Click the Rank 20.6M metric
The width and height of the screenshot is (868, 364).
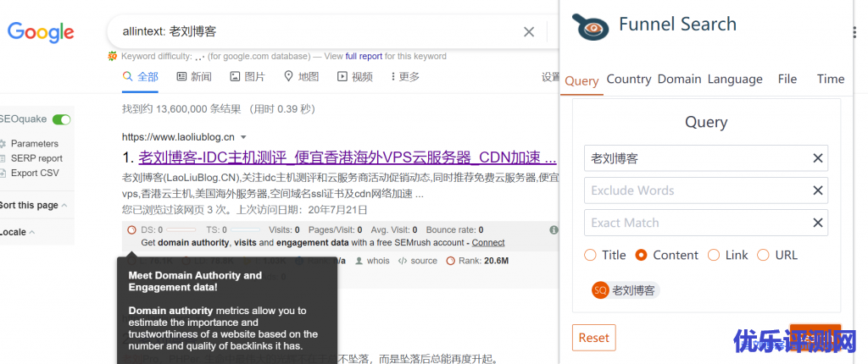coord(477,261)
